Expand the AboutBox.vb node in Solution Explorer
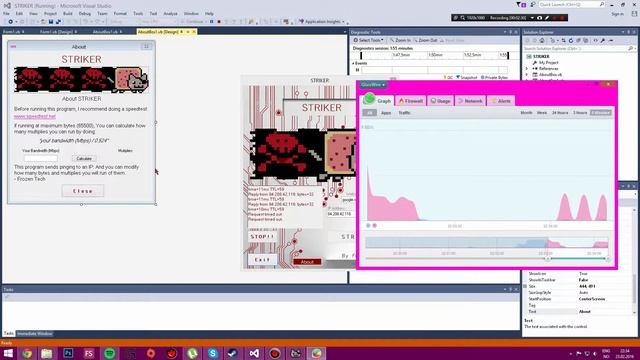640x360 pixels. tap(527, 75)
